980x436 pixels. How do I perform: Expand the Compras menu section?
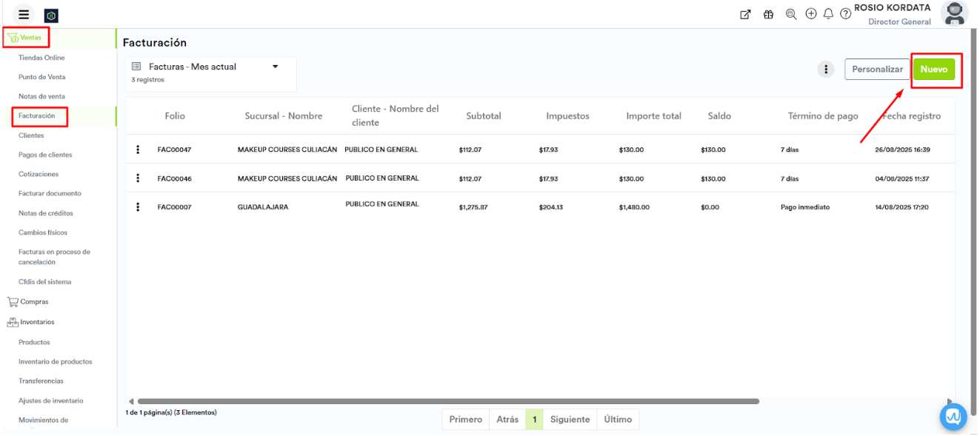click(x=34, y=302)
